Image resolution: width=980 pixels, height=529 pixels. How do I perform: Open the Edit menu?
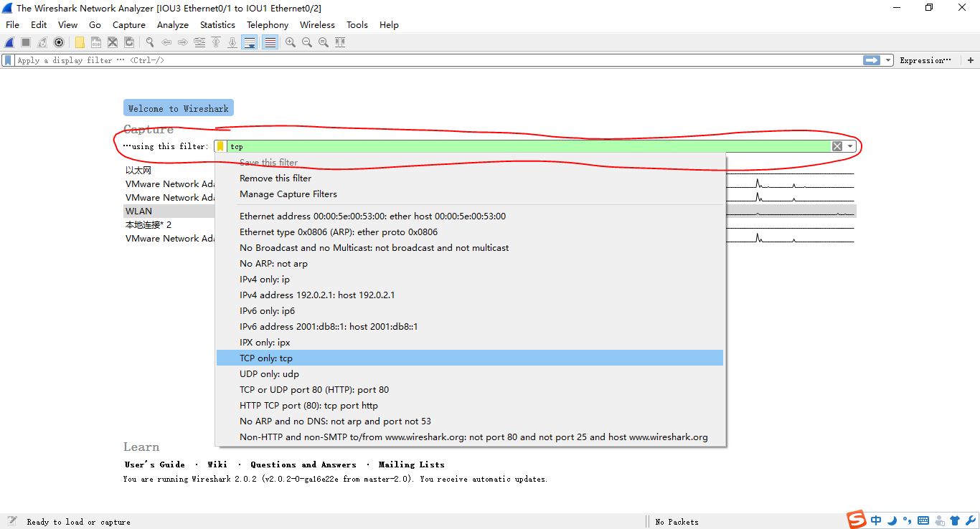(x=39, y=24)
